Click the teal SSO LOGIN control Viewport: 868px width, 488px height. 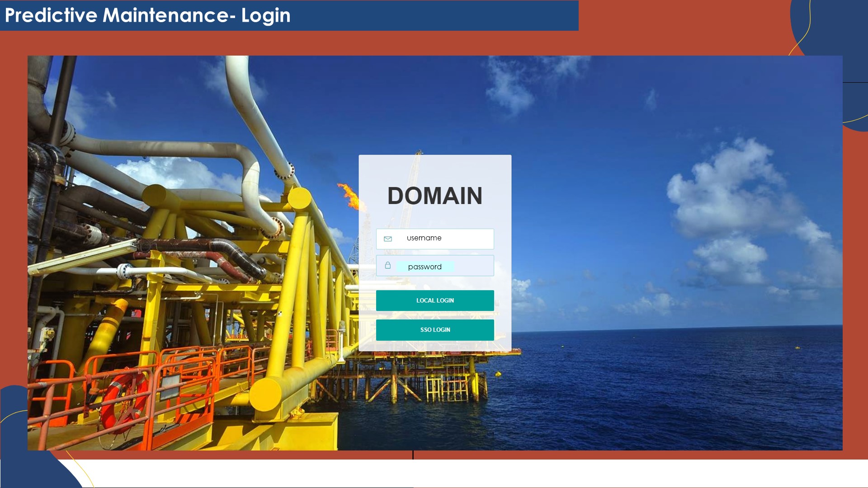point(434,330)
